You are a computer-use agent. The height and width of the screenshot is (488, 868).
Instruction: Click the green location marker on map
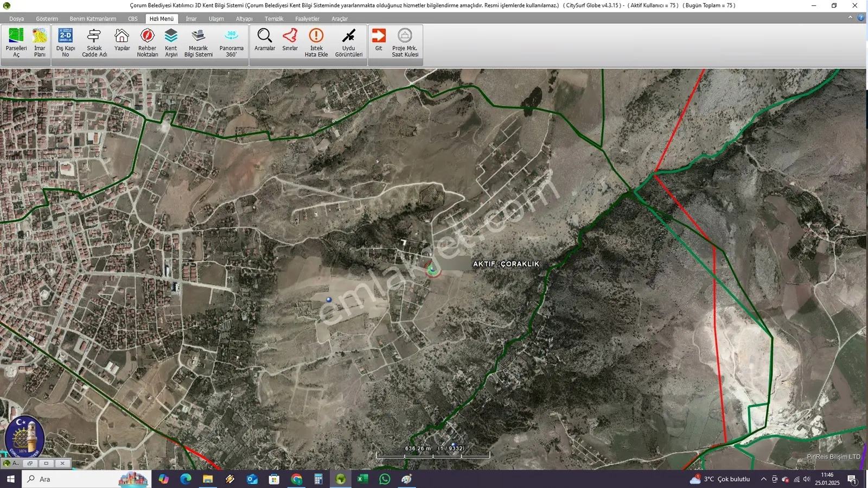point(432,269)
